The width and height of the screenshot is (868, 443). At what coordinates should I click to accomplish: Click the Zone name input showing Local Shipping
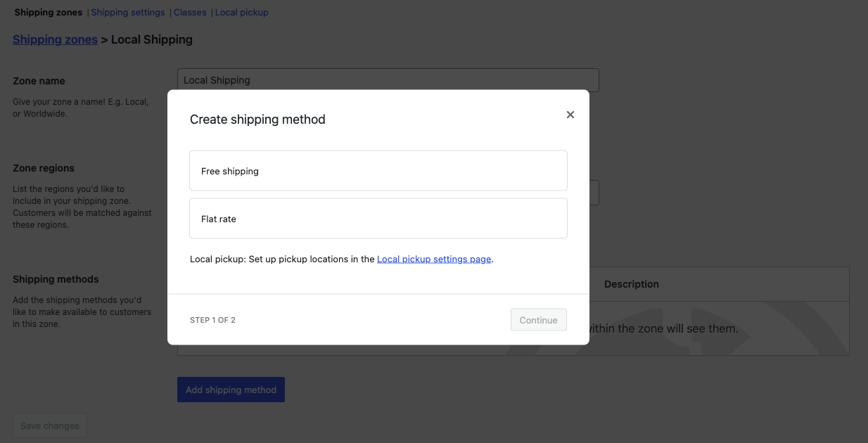point(388,79)
